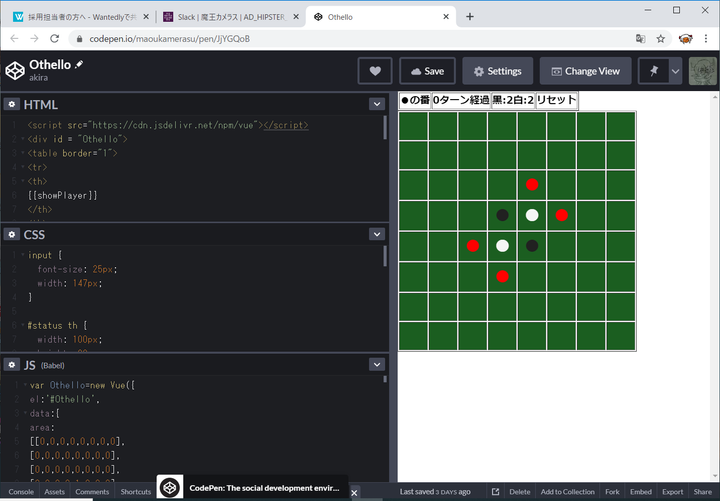
Task: Open the Export option
Action: 672,491
